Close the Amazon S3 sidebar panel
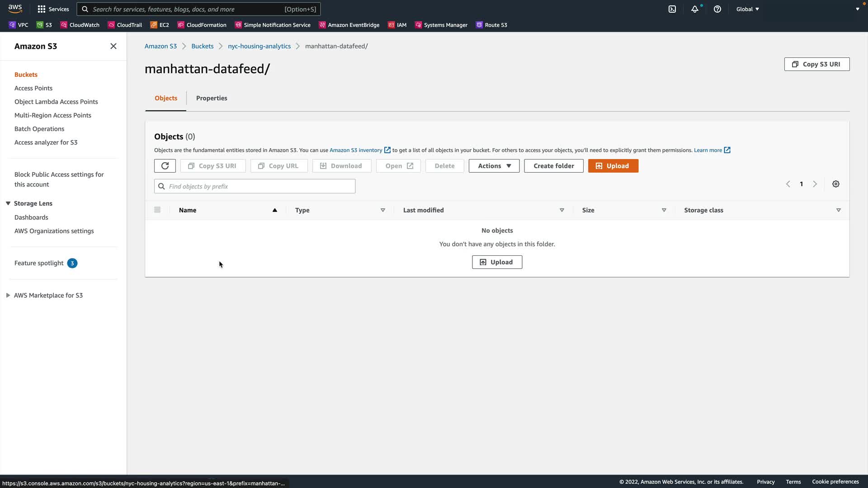Viewport: 868px width, 488px height. point(113,46)
